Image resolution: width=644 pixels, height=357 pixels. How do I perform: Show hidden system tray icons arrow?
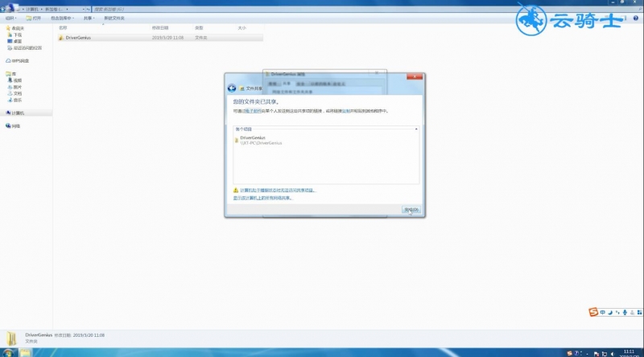click(588, 353)
